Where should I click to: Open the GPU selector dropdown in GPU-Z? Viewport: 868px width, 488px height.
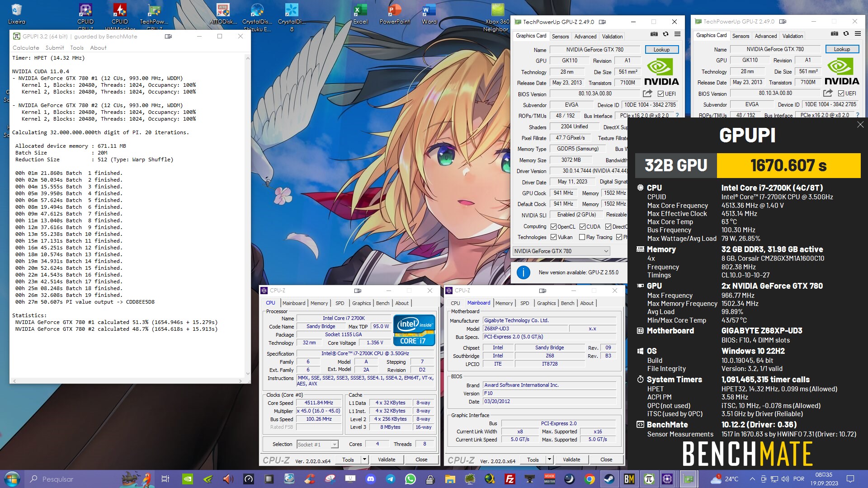[x=561, y=251]
